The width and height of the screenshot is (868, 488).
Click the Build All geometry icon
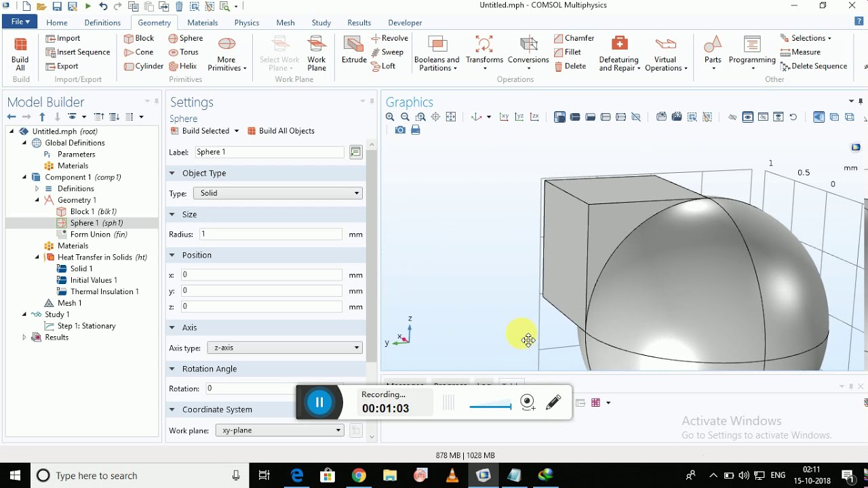click(20, 45)
